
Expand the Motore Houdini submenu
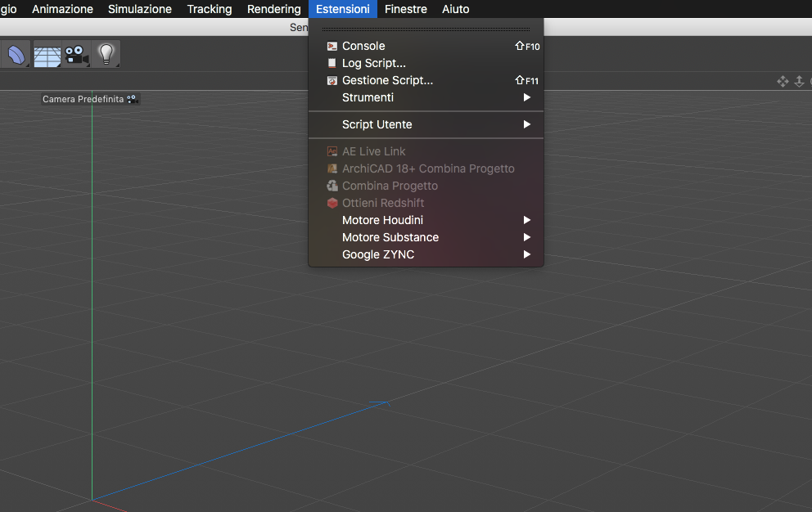coord(426,220)
